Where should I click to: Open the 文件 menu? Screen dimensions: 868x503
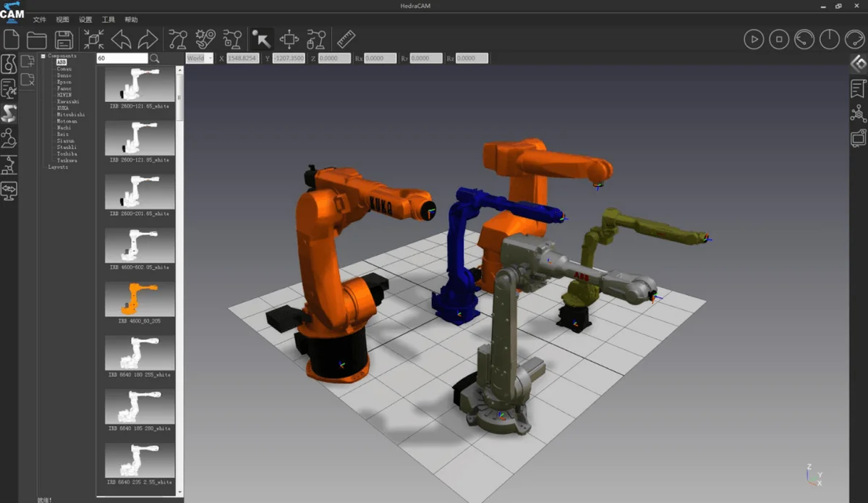click(x=40, y=20)
